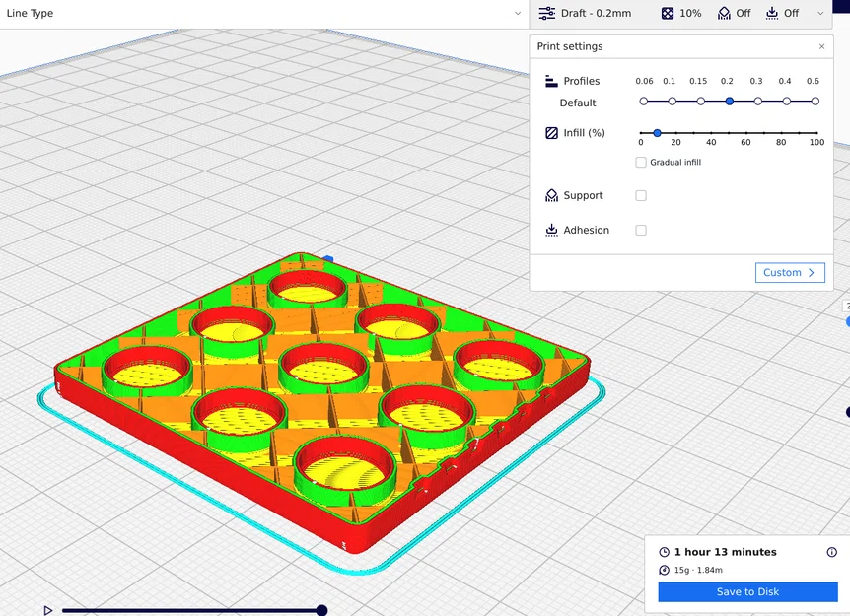Select the 0.15 profile radio point
Image resolution: width=850 pixels, height=616 pixels.
[x=701, y=102]
